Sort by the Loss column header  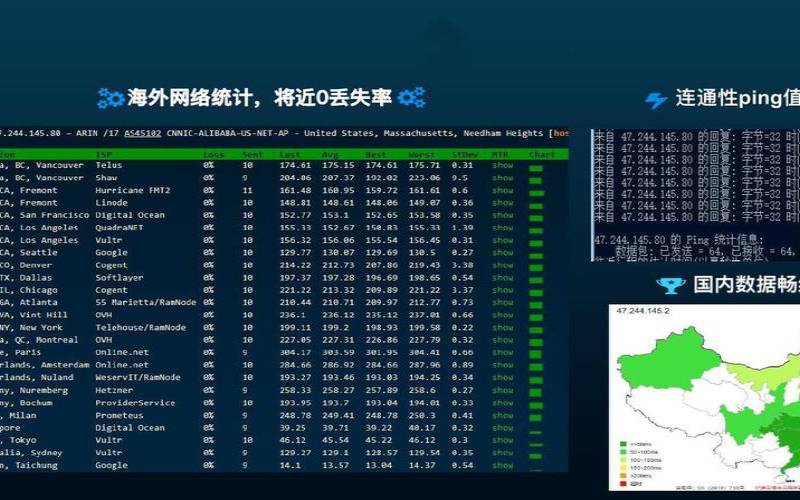click(213, 154)
